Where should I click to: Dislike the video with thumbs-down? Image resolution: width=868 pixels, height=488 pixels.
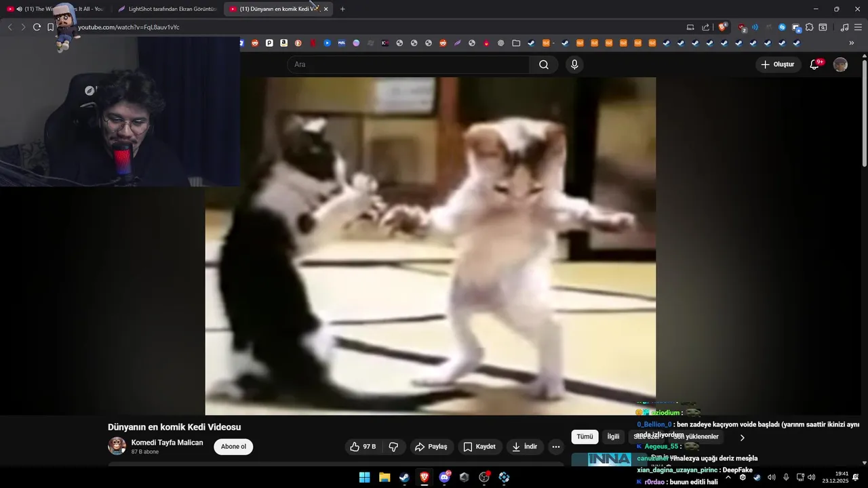pos(393,447)
